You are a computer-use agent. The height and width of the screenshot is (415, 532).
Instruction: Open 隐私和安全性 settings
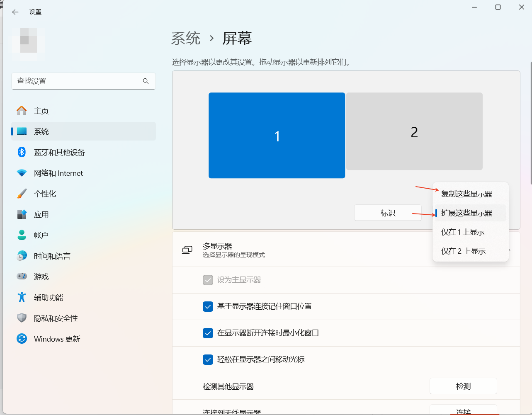(83, 318)
